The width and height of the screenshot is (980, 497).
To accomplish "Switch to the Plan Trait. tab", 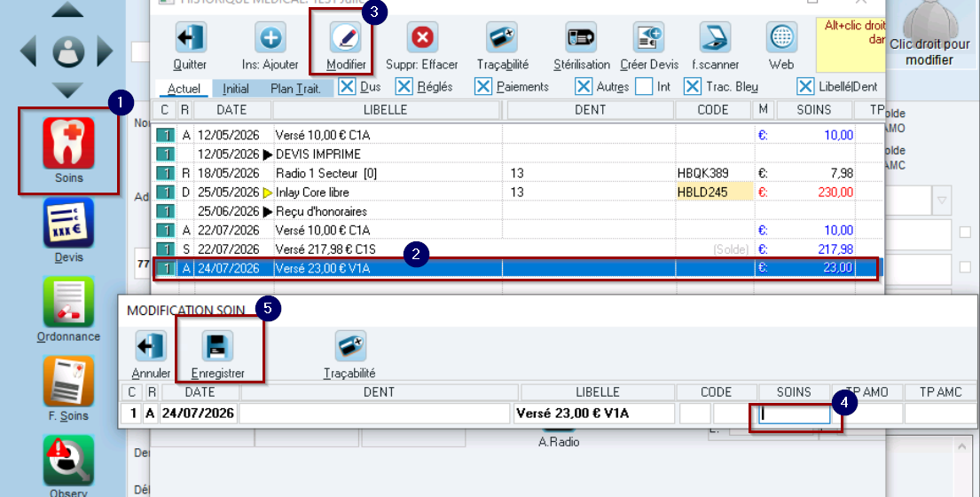I will point(295,88).
